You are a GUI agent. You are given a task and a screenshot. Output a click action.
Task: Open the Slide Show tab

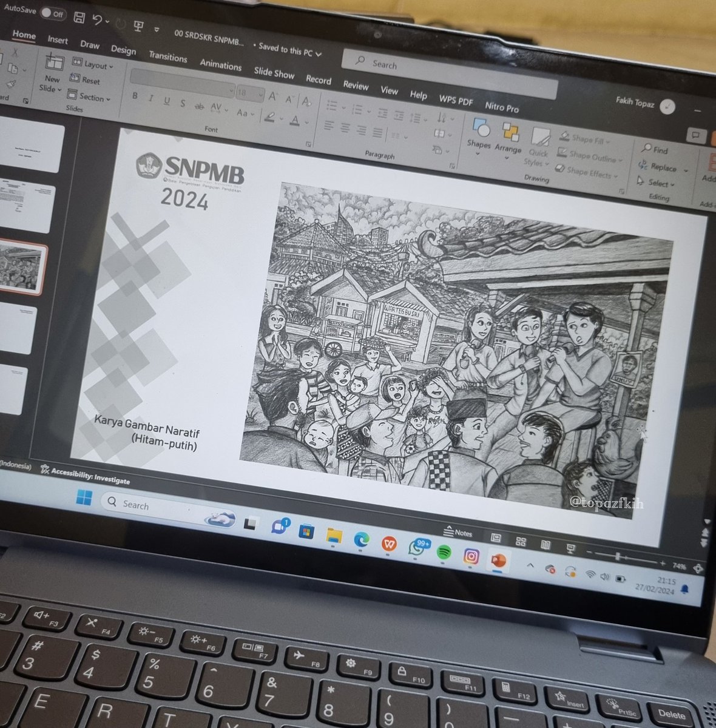(x=274, y=73)
